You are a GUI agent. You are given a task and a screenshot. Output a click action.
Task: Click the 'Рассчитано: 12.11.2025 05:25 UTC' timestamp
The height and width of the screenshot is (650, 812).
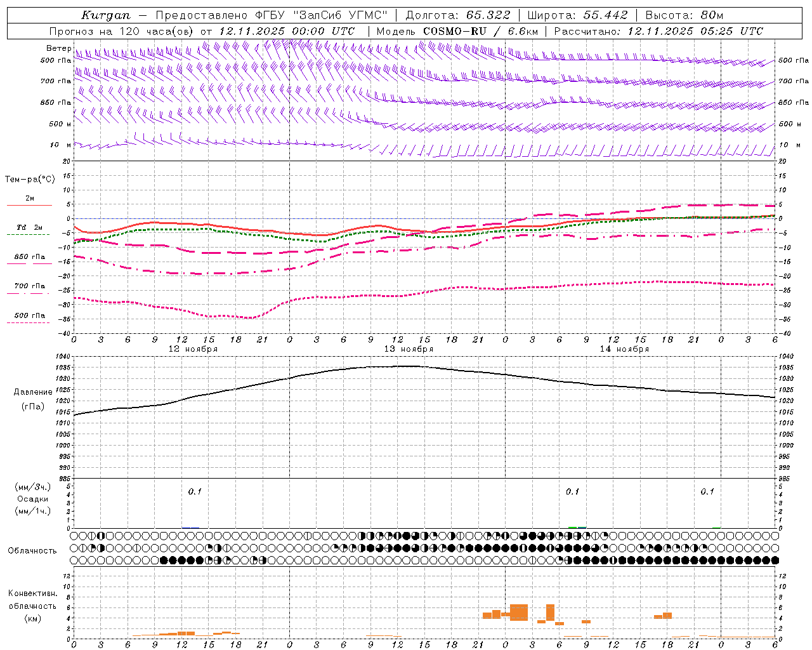click(658, 31)
